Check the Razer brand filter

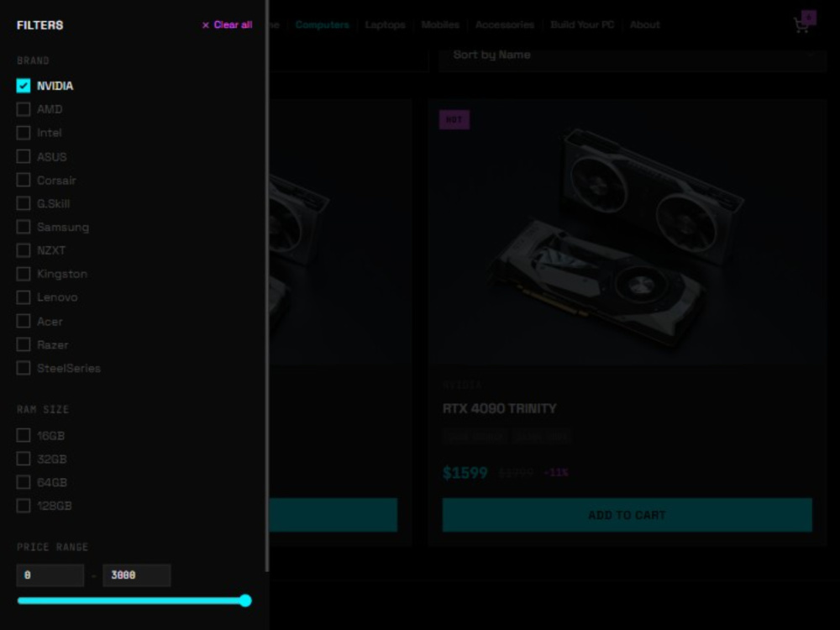click(x=23, y=344)
